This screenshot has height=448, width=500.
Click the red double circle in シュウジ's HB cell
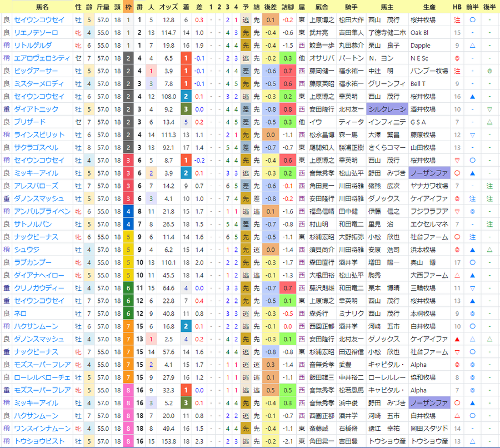tap(457, 250)
